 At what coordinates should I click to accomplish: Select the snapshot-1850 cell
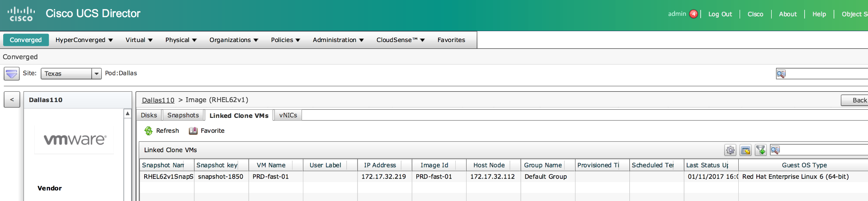pos(222,177)
